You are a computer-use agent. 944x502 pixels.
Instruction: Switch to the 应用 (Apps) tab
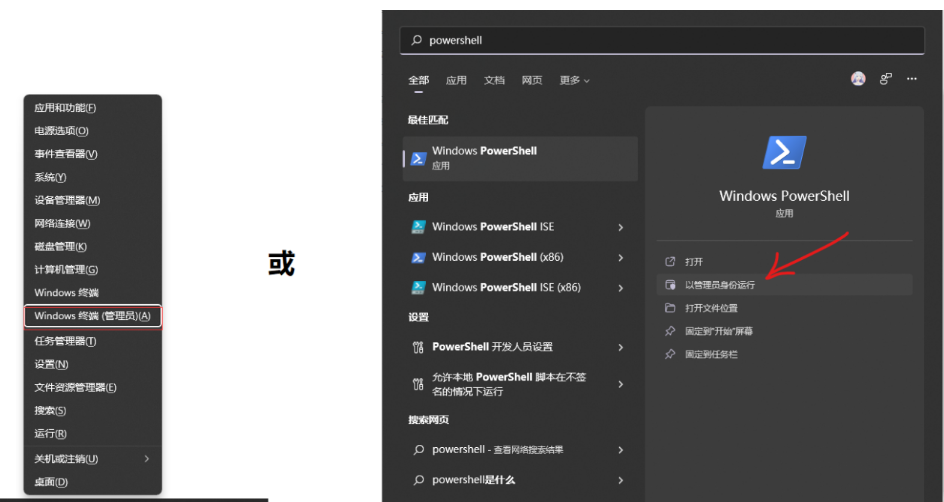pyautogui.click(x=456, y=80)
